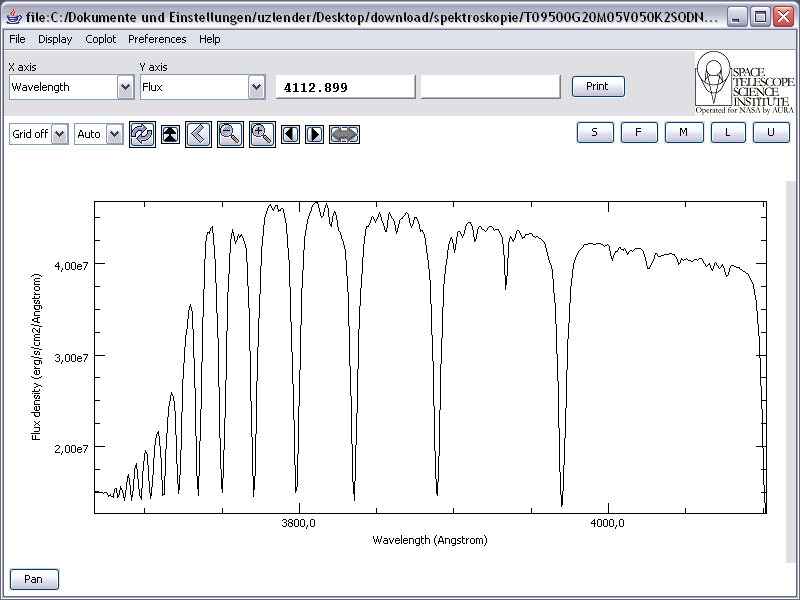Image resolution: width=800 pixels, height=600 pixels.
Task: Expand the Grid off dropdown
Action: [x=39, y=134]
